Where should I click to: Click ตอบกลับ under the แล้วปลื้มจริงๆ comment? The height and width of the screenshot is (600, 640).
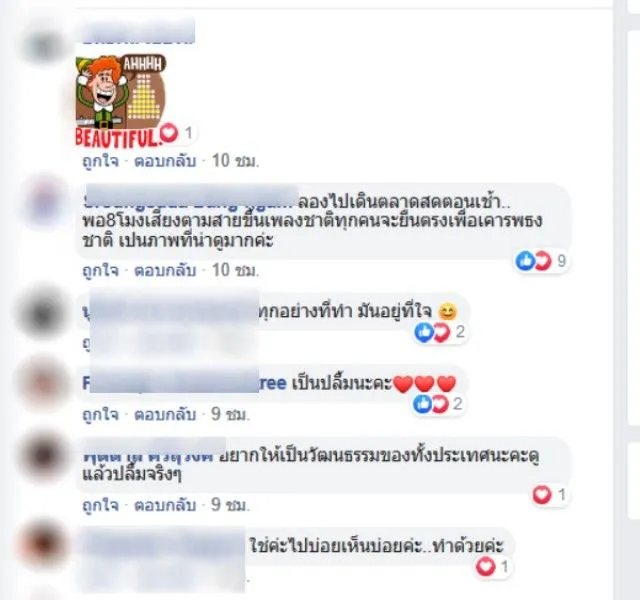coord(165,505)
